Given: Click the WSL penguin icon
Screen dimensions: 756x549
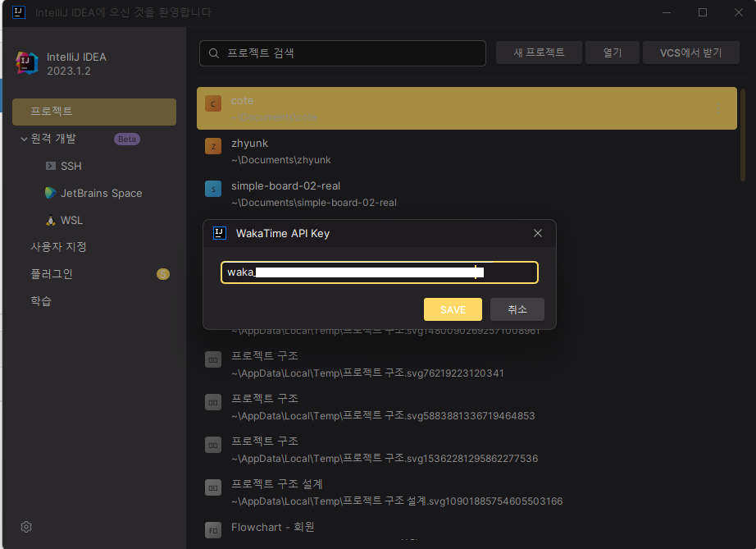Looking at the screenshot, I should click(x=51, y=221).
